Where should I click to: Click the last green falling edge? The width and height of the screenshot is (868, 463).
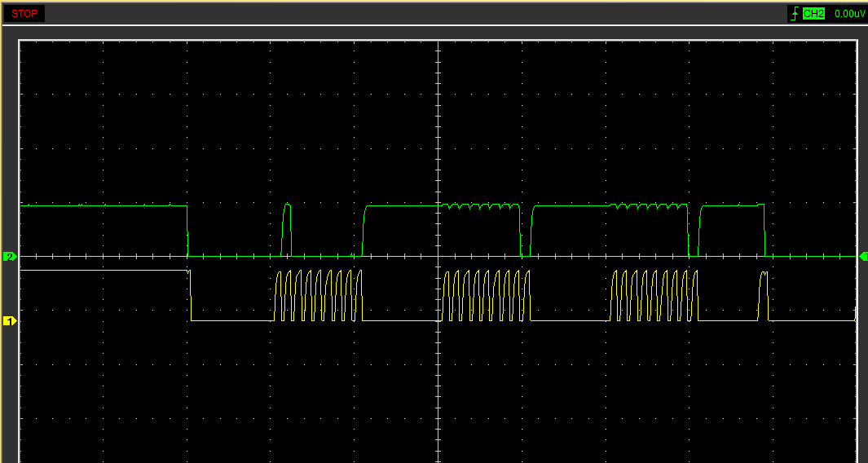tap(764, 231)
